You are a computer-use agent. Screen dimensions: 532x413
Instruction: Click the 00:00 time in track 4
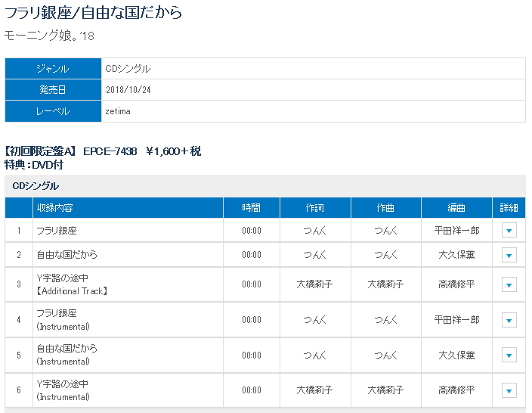coord(252,320)
